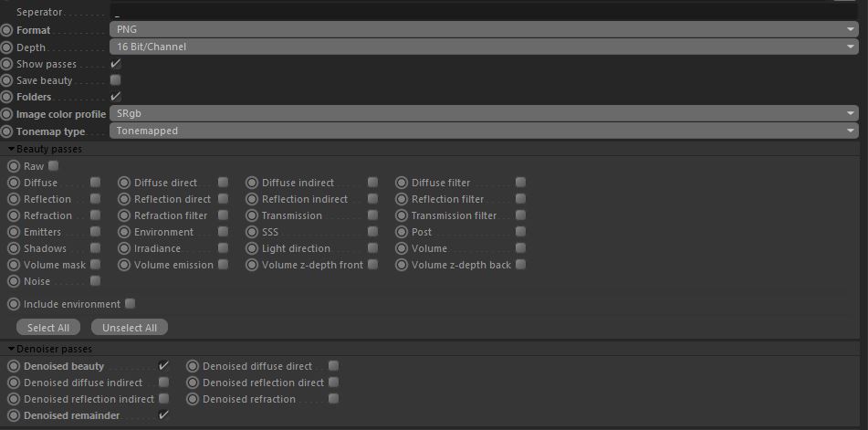This screenshot has height=430, width=868.
Task: Click the animation dot beside Tonemap type
Action: coord(6,131)
